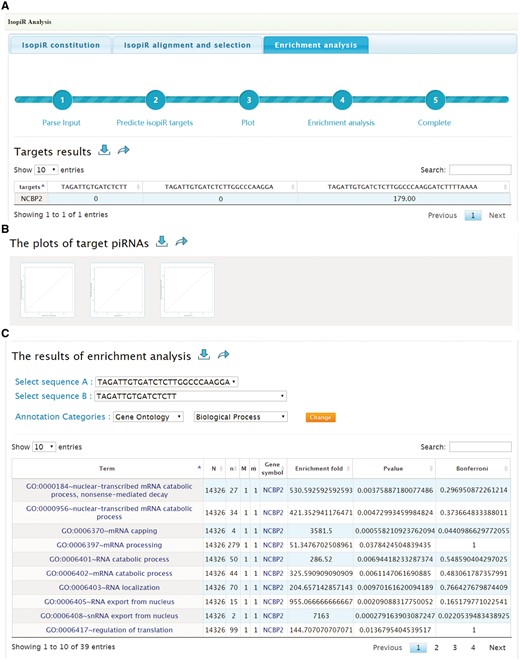
Task: Open the first target piRNA plot thumbnail
Action: point(48,290)
